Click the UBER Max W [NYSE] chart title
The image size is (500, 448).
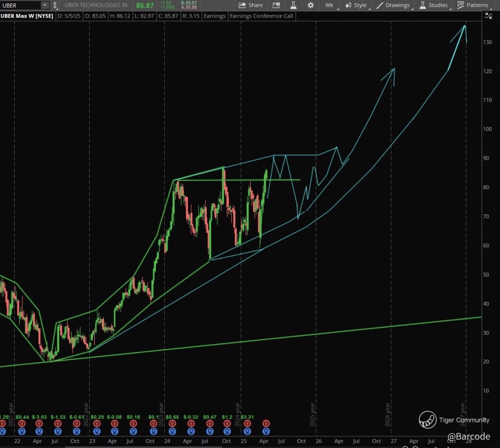[x=27, y=16]
